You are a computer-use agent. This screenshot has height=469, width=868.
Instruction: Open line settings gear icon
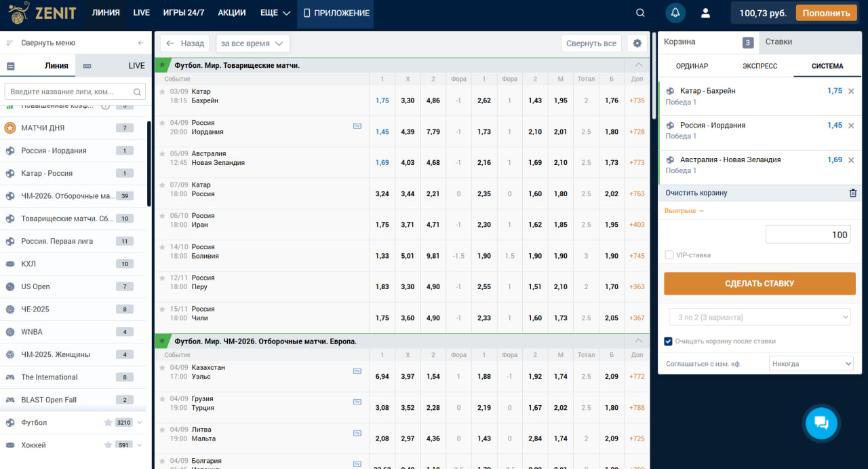(x=637, y=43)
